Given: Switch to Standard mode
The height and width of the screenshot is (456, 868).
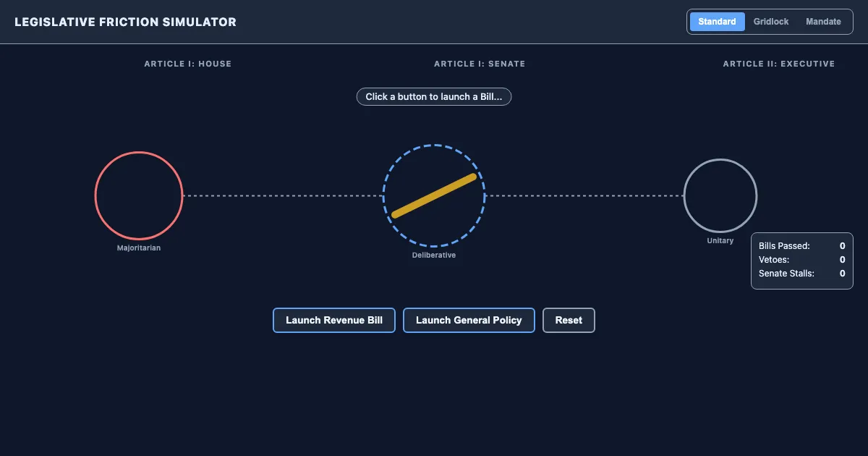Looking at the screenshot, I should pyautogui.click(x=717, y=22).
